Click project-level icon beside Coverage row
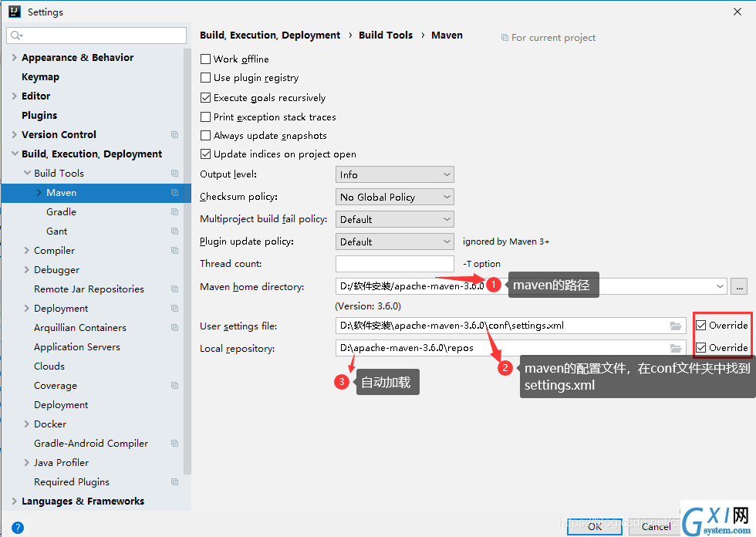 click(174, 385)
